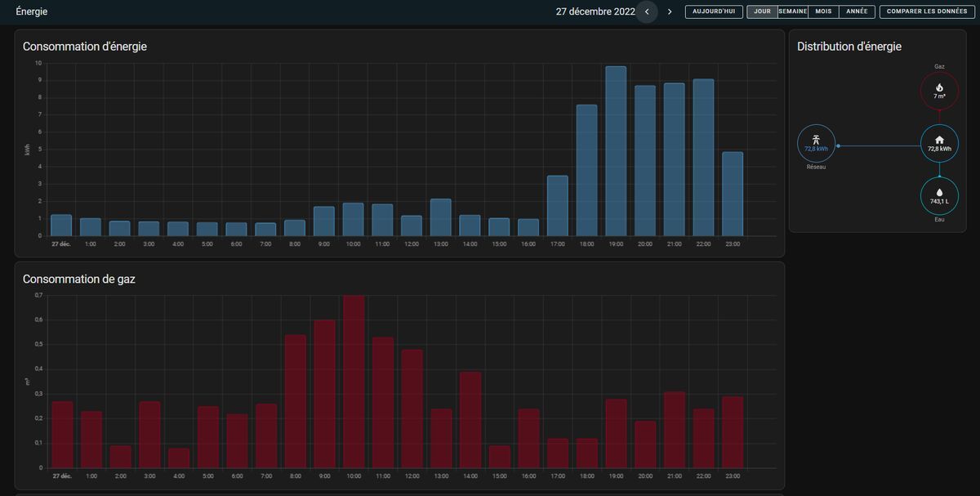Switch to the SEMAINE period view

click(x=793, y=12)
